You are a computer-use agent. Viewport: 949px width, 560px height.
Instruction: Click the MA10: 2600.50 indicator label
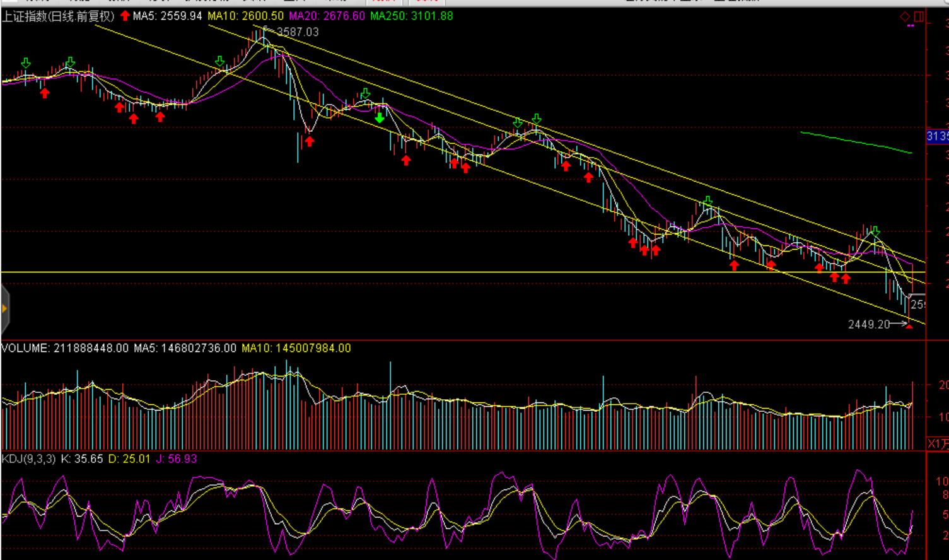245,16
